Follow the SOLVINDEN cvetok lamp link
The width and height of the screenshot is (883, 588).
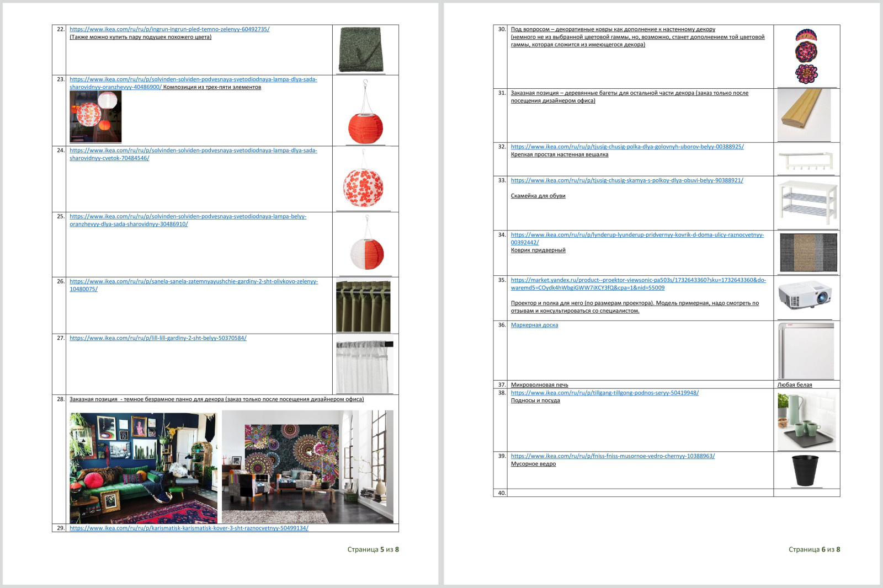193,150
